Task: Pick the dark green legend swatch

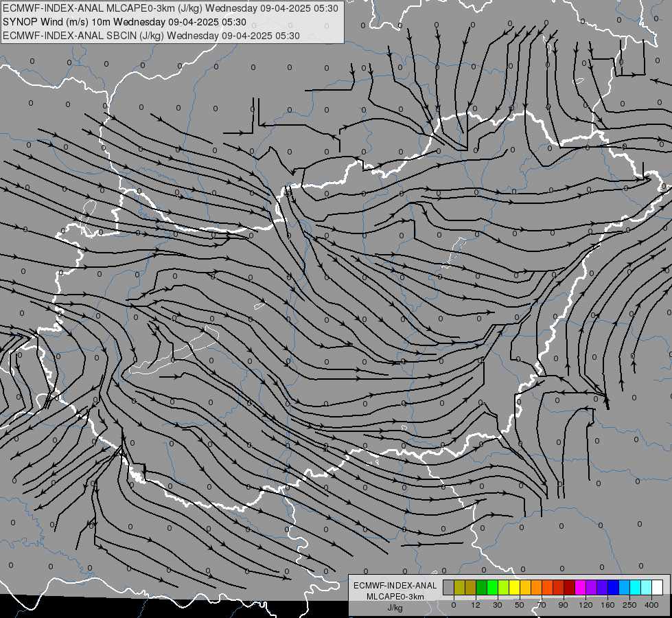Action: 481,587
